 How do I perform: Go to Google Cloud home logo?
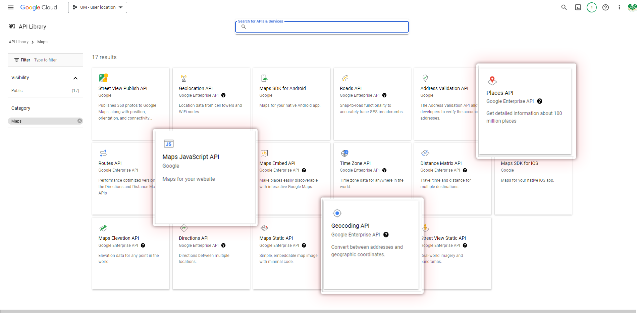coord(39,7)
